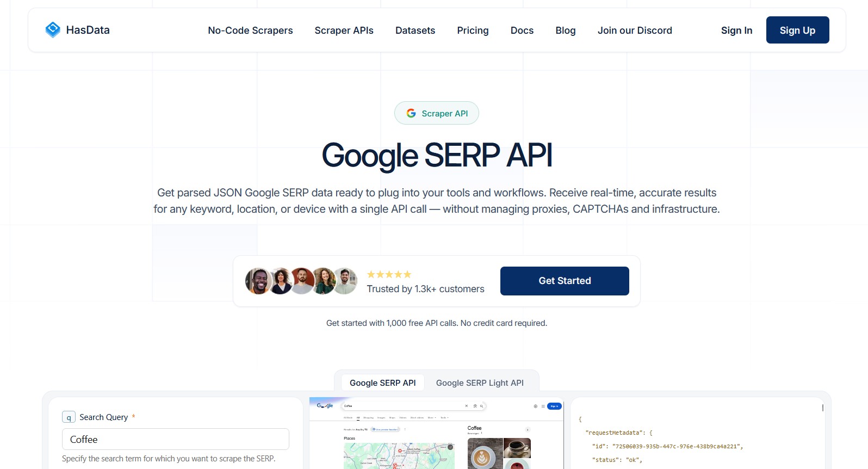The width and height of the screenshot is (868, 469).
Task: Go to Datasets in the navigation bar
Action: coord(415,30)
